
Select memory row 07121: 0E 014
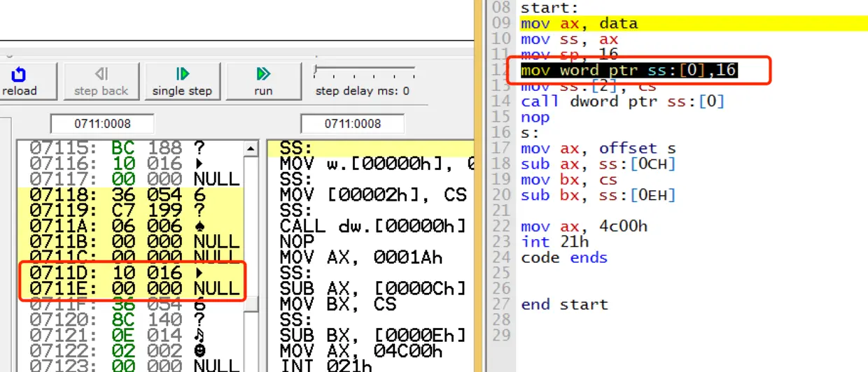point(129,334)
